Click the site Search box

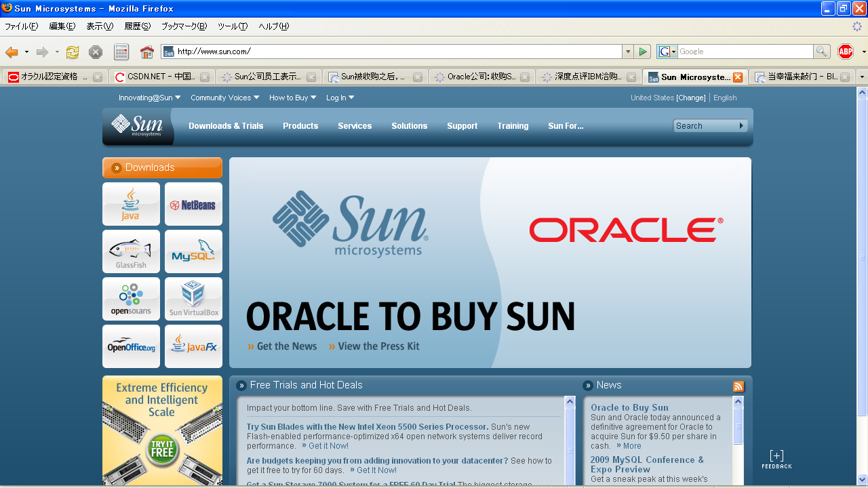(x=705, y=125)
